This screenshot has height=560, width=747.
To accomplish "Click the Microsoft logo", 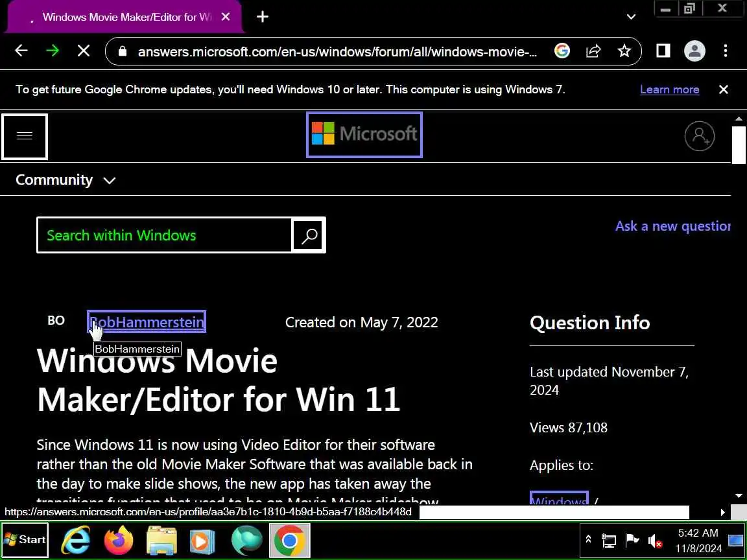I will (364, 134).
